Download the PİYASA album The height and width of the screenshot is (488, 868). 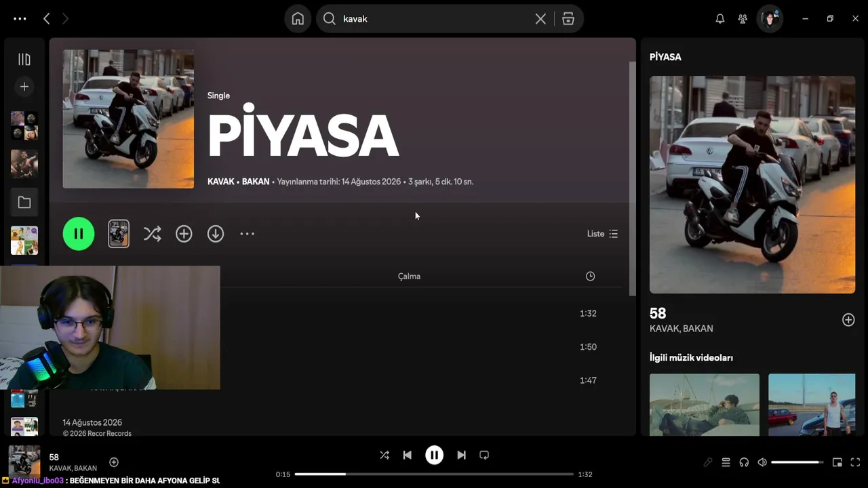tap(216, 234)
